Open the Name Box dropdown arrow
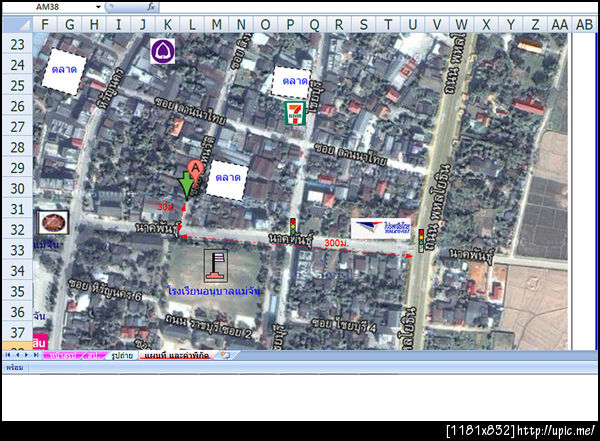Viewport: 600px width, 441px height. tap(98, 7)
